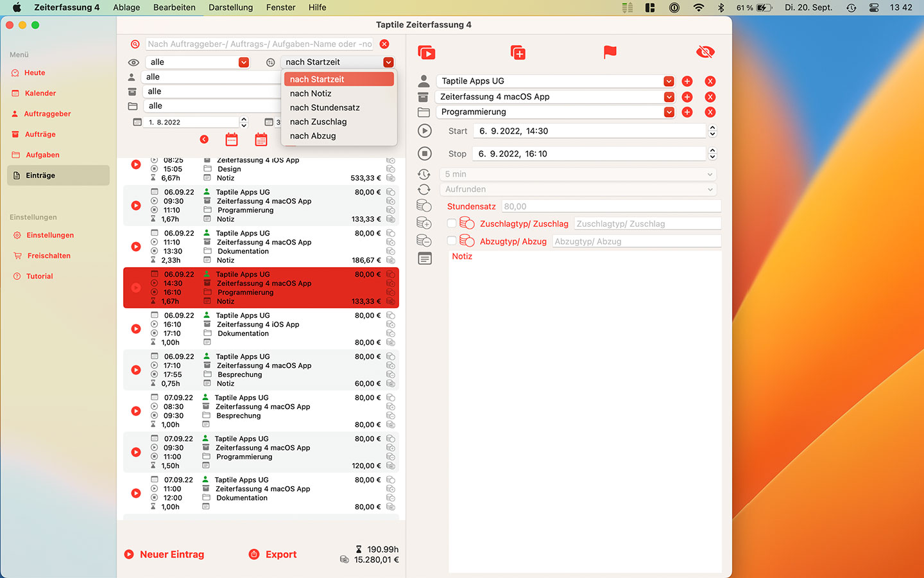The width and height of the screenshot is (924, 578).
Task: Click the red search magnifier icon
Action: [x=135, y=44]
